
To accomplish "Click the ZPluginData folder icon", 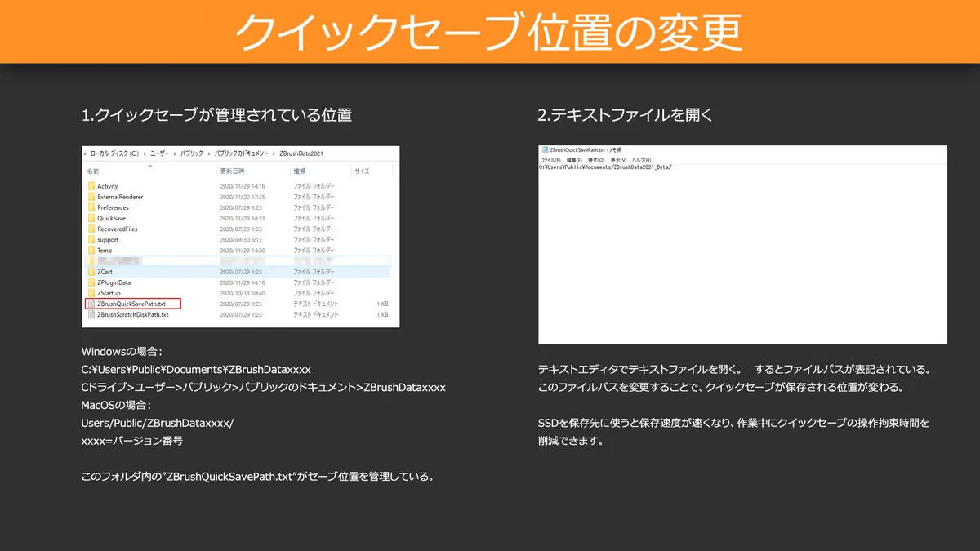I will [91, 282].
